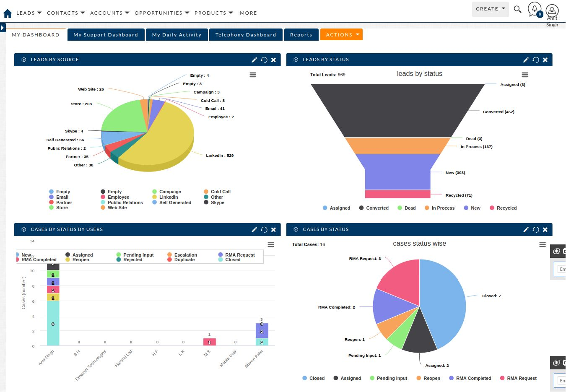Close the Cases By Status dashlet
This screenshot has height=392, width=566.
(x=545, y=230)
